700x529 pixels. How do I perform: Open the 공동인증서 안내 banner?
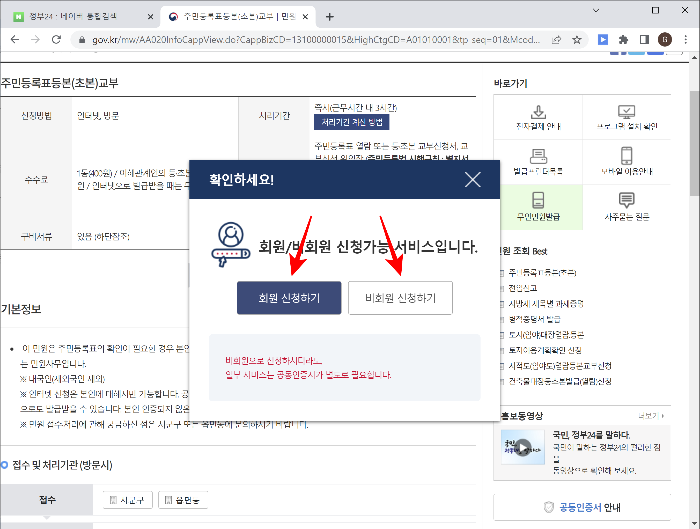[x=582, y=507]
